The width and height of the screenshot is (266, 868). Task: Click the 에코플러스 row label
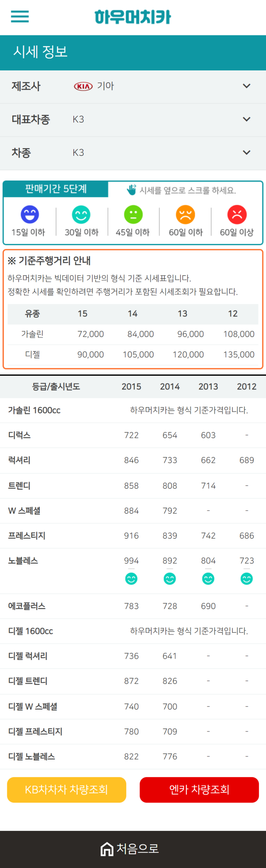coord(27,606)
